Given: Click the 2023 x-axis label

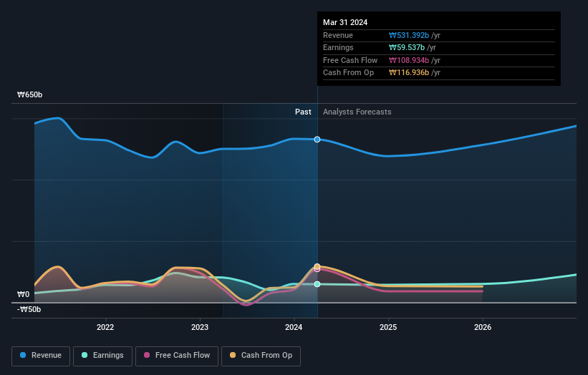Looking at the screenshot, I should 200,327.
